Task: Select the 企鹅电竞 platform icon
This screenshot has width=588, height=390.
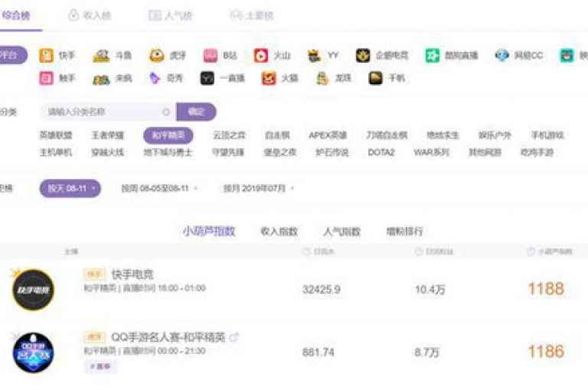Action: click(363, 56)
